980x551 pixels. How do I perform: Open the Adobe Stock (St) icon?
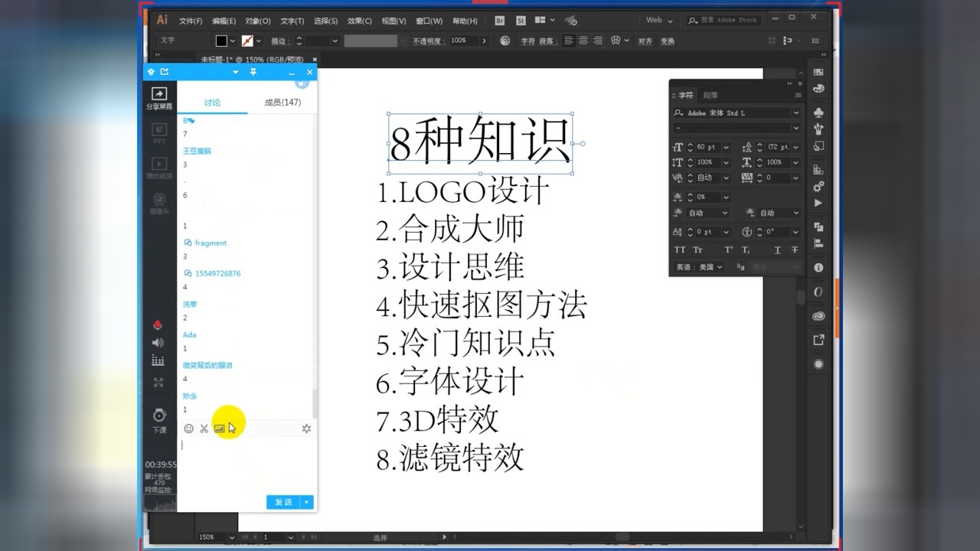tap(521, 21)
